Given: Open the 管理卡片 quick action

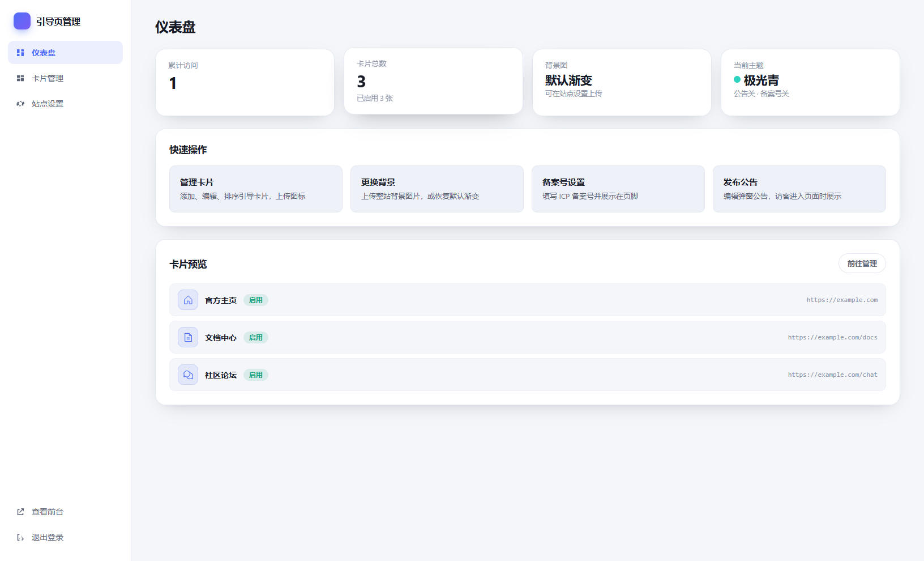Looking at the screenshot, I should coord(256,189).
